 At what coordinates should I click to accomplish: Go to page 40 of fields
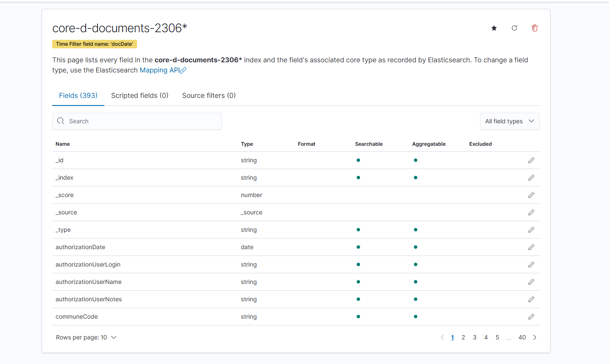[522, 337]
